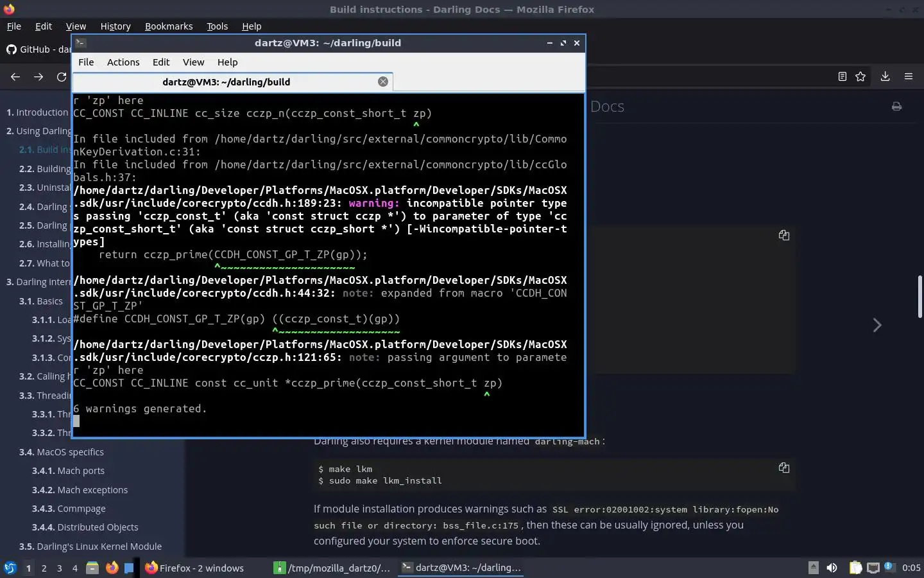
Task: Open Firefox Bookmarks menu
Action: coord(169,26)
